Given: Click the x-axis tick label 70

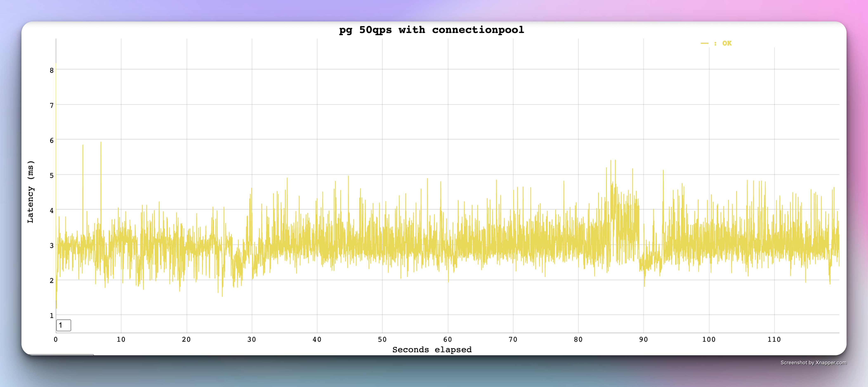Looking at the screenshot, I should pyautogui.click(x=513, y=339).
